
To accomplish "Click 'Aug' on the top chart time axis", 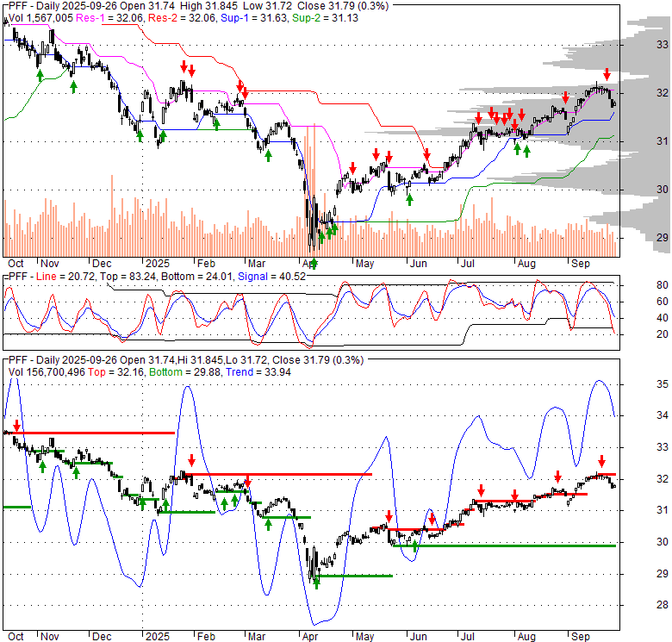I will [526, 264].
